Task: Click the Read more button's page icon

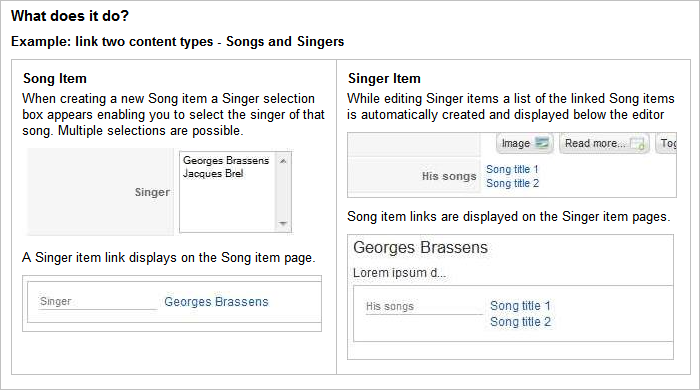Action: point(637,144)
